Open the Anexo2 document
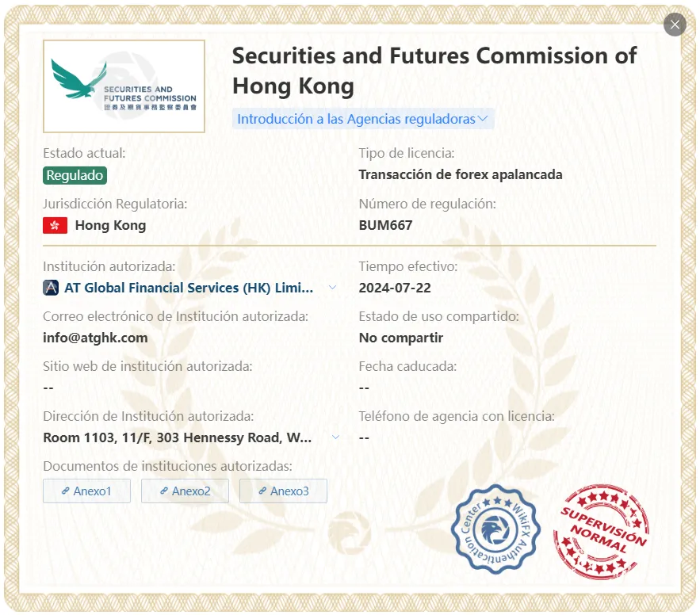The image size is (700, 615). [x=185, y=491]
